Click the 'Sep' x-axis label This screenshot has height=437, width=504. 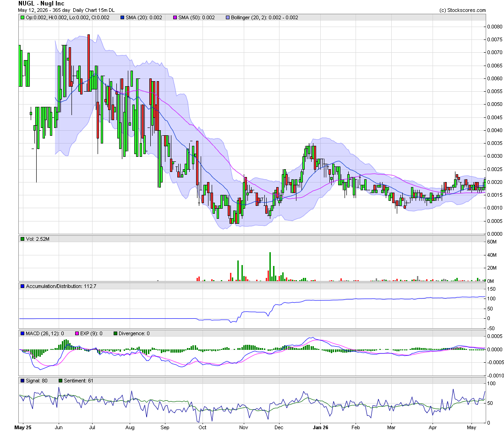165,427
